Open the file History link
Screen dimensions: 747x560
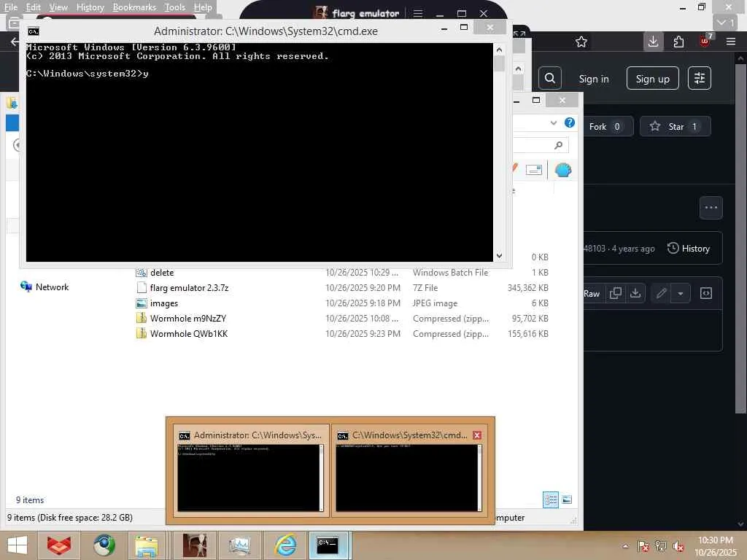tap(689, 249)
